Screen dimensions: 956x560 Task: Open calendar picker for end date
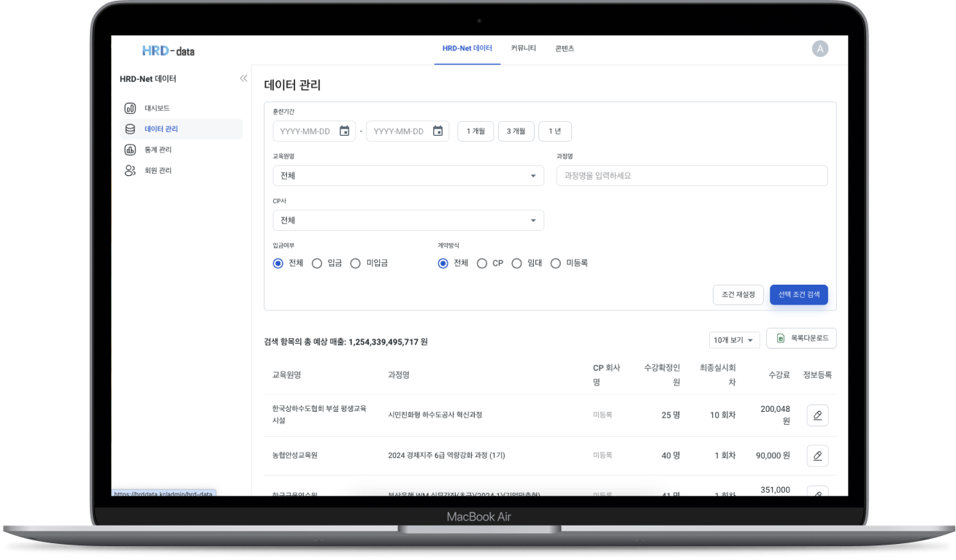coord(437,131)
